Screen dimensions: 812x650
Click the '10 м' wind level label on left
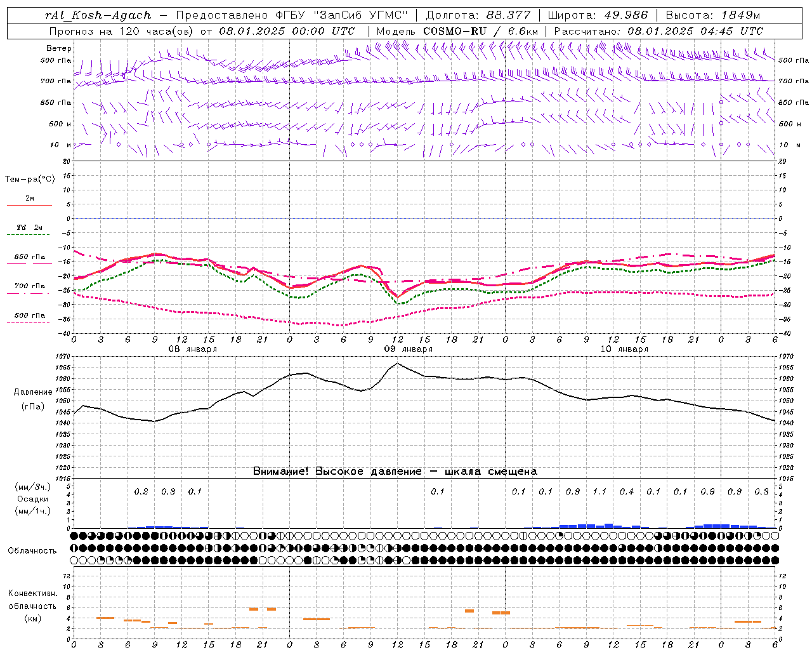click(61, 145)
